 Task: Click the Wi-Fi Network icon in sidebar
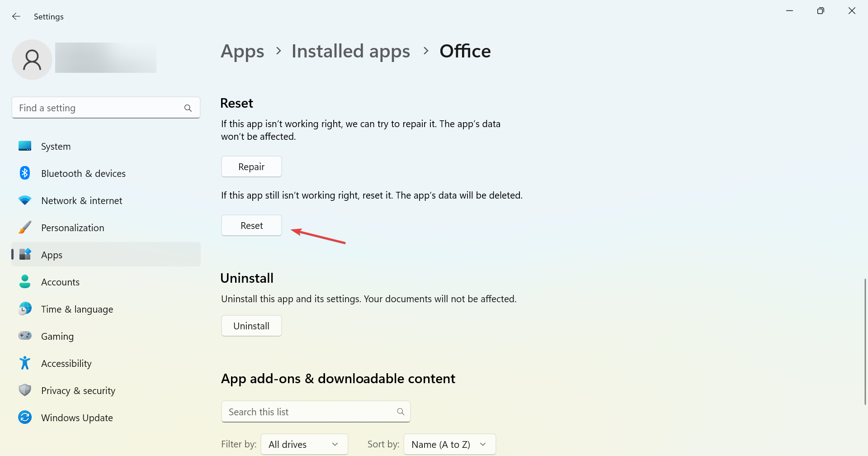tap(25, 200)
